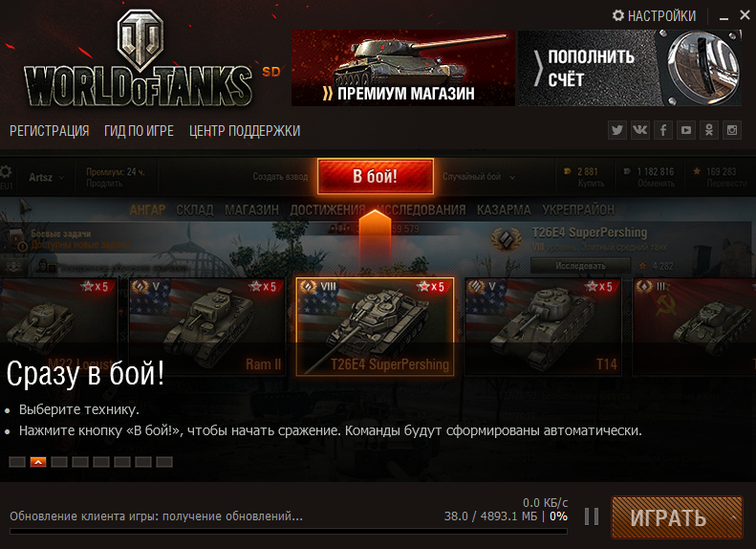Open the ПРЕМИУМ МАГАЗИН banner
The width and height of the screenshot is (756, 549).
click(403, 68)
